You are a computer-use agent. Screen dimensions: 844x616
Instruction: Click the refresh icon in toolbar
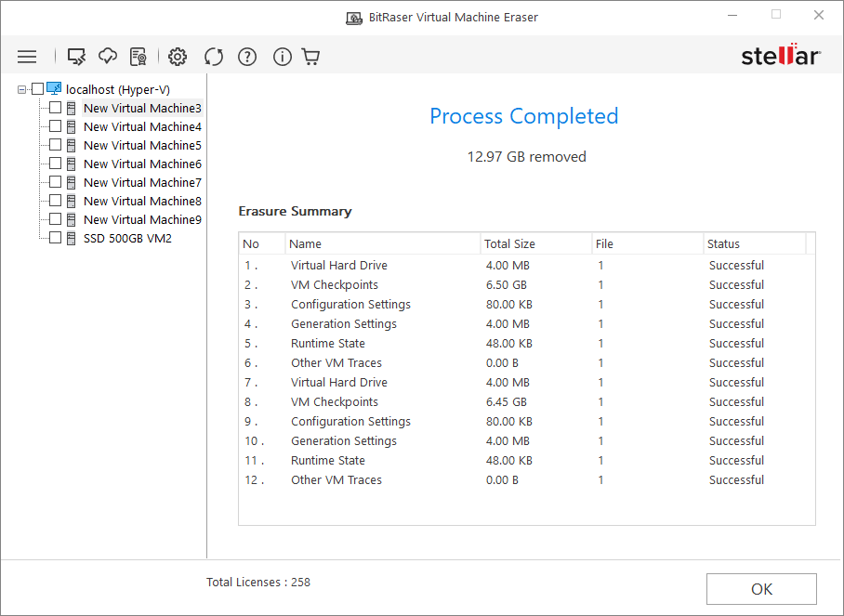pos(214,57)
